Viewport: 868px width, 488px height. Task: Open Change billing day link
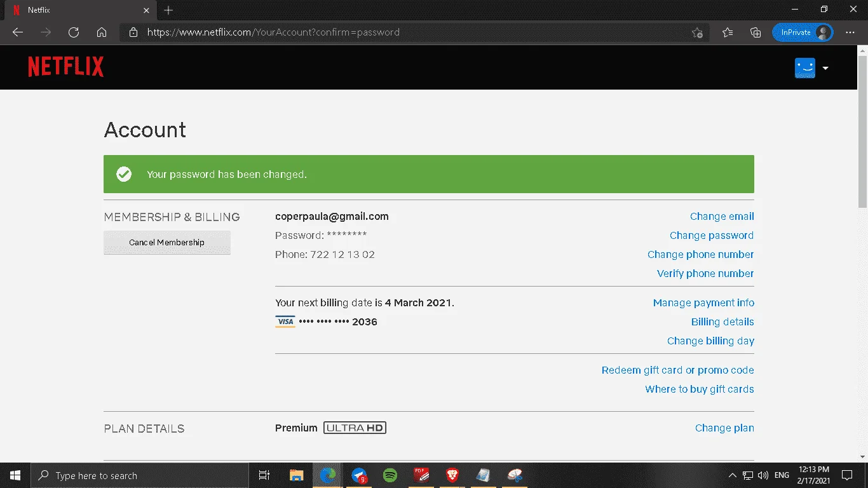710,341
